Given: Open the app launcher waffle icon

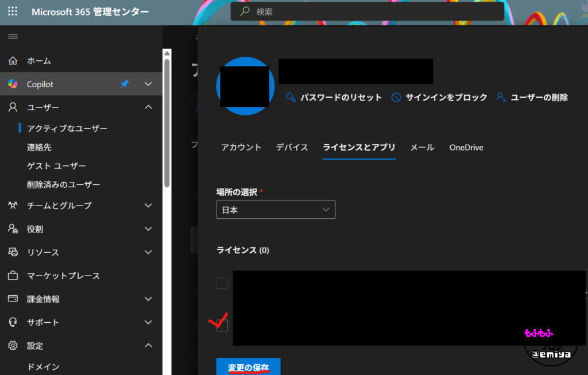Looking at the screenshot, I should pyautogui.click(x=13, y=11).
